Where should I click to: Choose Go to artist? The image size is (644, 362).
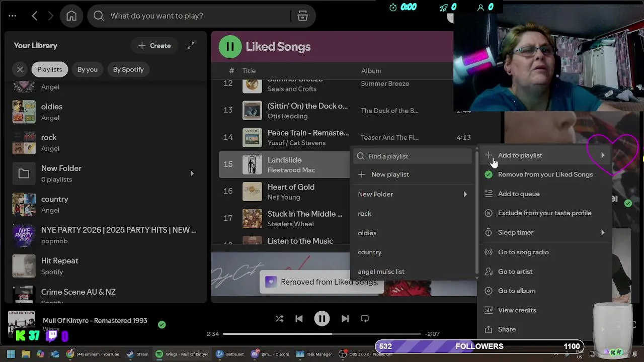[x=545, y=272]
